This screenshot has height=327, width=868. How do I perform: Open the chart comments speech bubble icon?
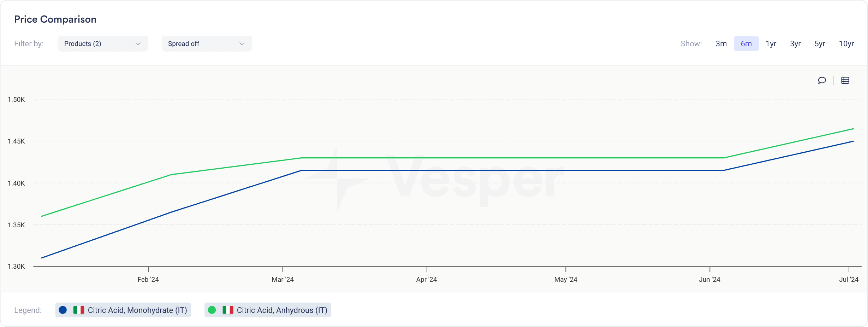(x=822, y=80)
